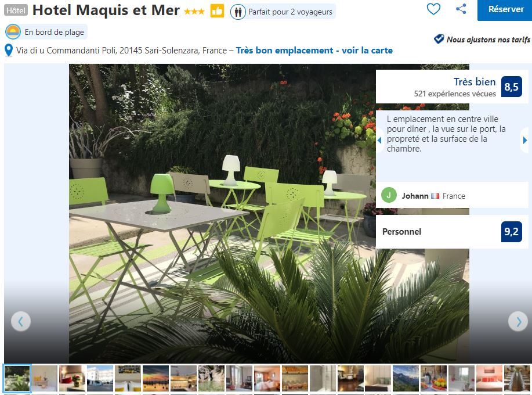Click the map pin location icon

pos(9,51)
